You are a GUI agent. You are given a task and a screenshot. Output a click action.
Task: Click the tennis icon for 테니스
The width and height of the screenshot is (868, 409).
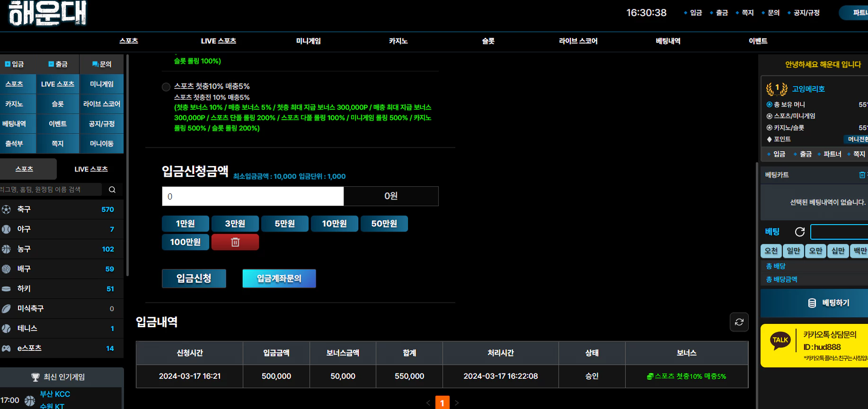tap(6, 329)
